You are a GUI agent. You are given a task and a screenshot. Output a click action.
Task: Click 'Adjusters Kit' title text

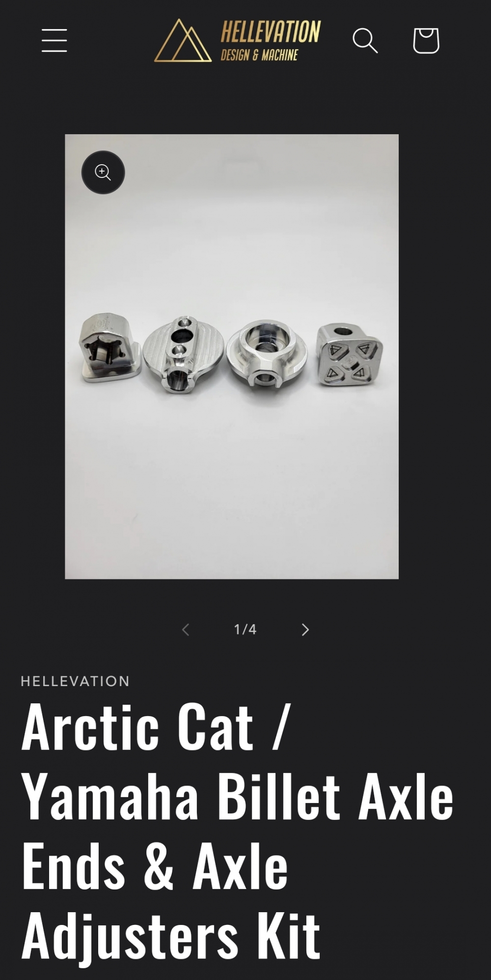(171, 935)
